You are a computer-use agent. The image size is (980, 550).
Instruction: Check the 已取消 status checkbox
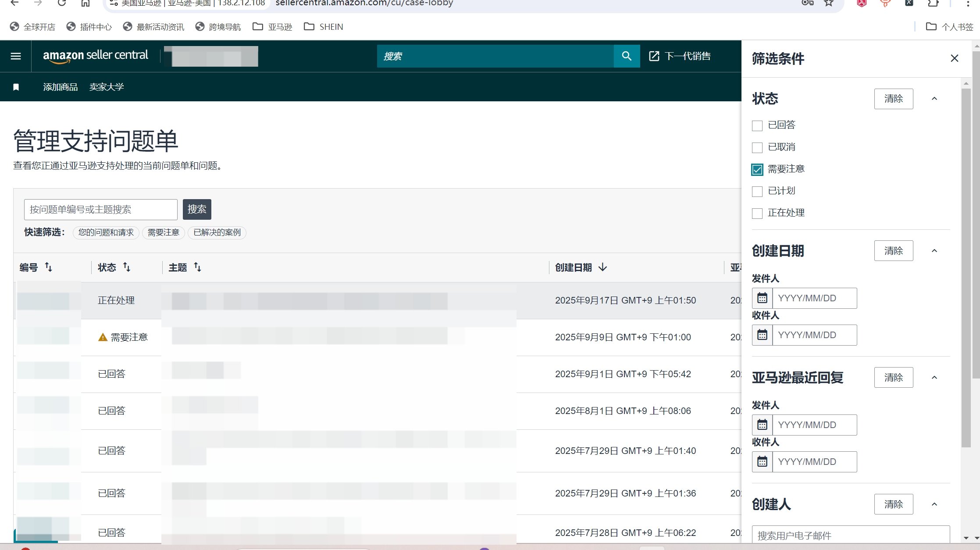coord(757,148)
